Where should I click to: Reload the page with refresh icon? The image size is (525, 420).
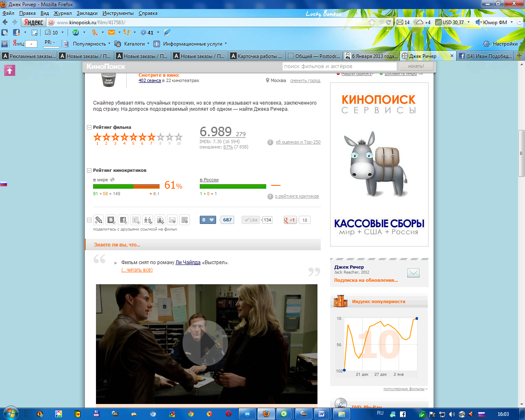coord(388,22)
